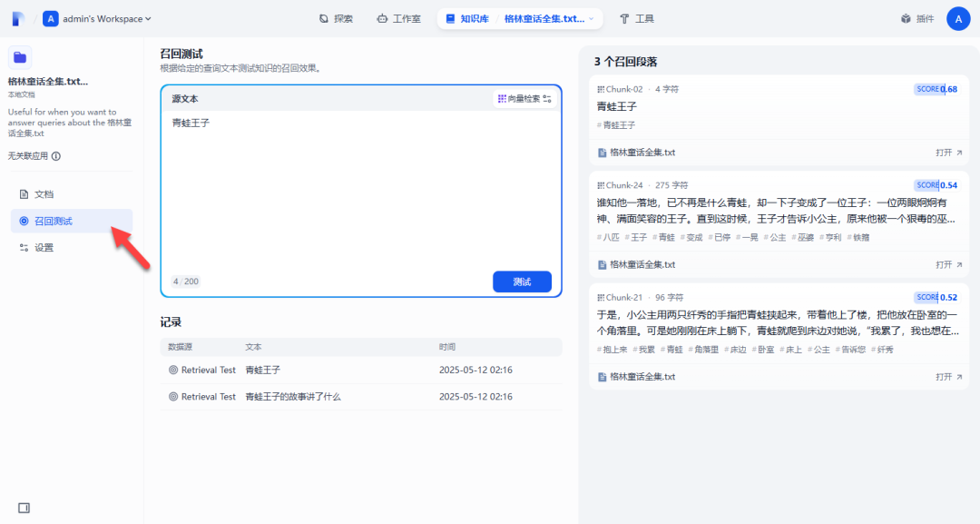The width and height of the screenshot is (980, 524).
Task: Click the 文本 column header
Action: pos(253,347)
